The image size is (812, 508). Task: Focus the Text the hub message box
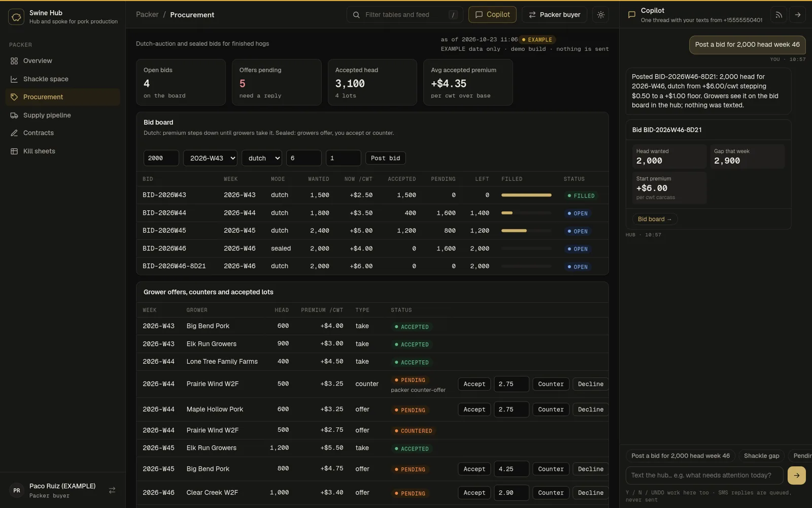pyautogui.click(x=704, y=475)
